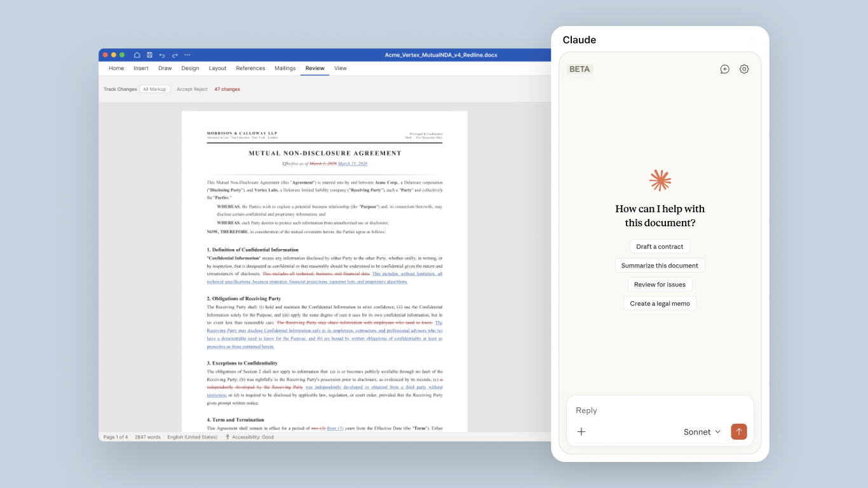Open the Mailings tab

pos(285,68)
